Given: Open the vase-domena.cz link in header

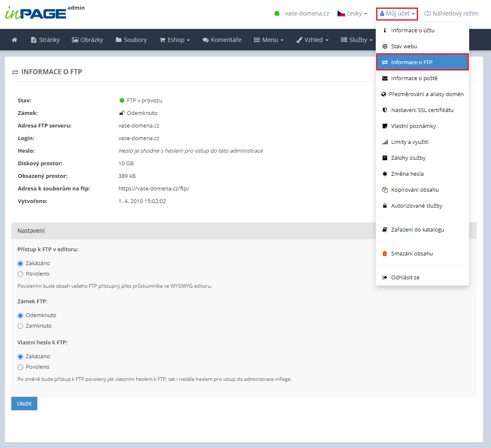Looking at the screenshot, I should (x=307, y=13).
